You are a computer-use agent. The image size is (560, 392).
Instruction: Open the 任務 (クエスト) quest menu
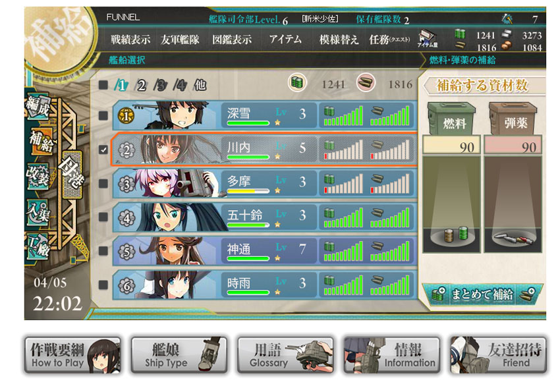[x=389, y=40]
